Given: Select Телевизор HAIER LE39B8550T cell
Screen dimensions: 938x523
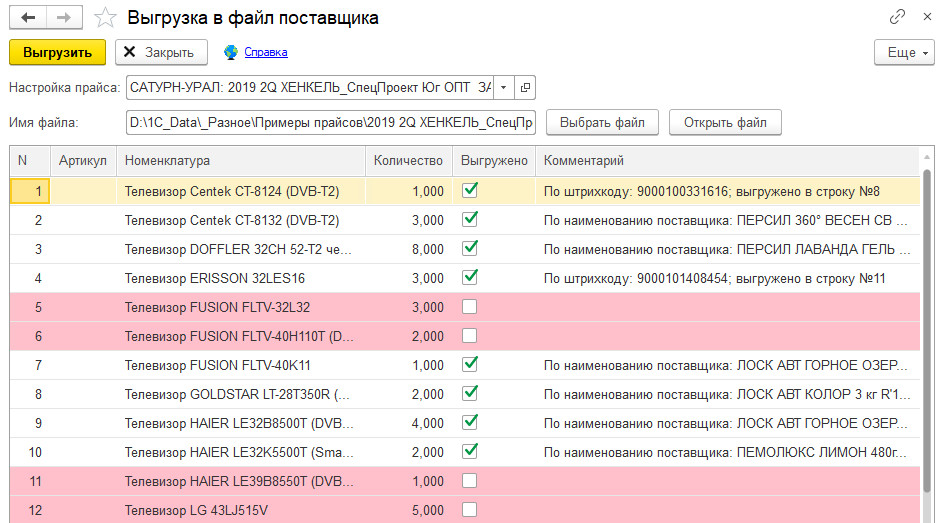Looking at the screenshot, I should click(x=241, y=481).
